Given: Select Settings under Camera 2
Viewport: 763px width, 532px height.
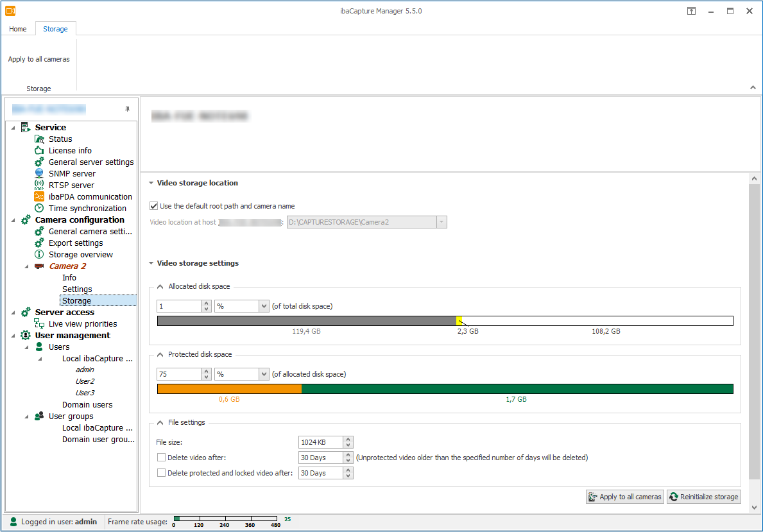Looking at the screenshot, I should tap(77, 289).
